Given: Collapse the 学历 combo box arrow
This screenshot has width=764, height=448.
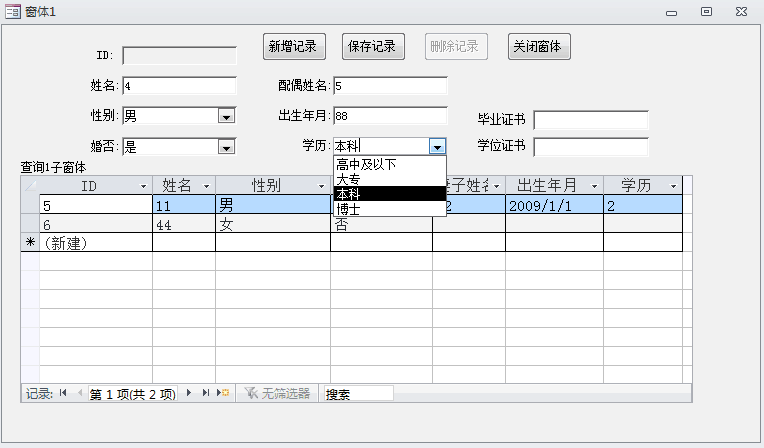Looking at the screenshot, I should 437,146.
